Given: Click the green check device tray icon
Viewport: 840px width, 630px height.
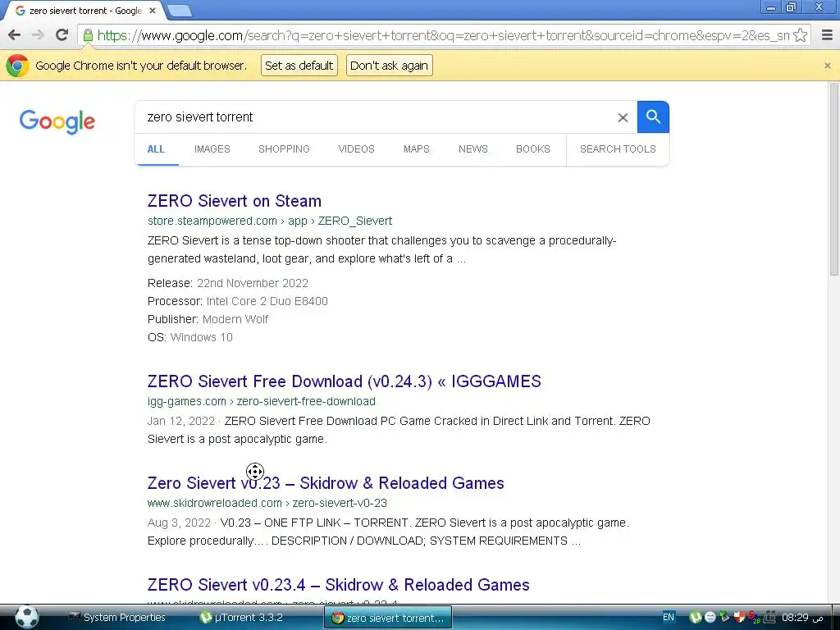Looking at the screenshot, I should coord(724,617).
